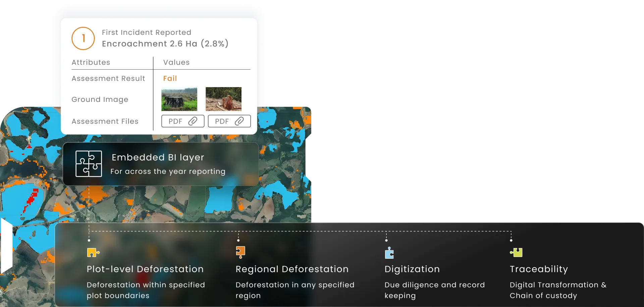
Task: Click the Assessment Files attribute label
Action: [105, 121]
